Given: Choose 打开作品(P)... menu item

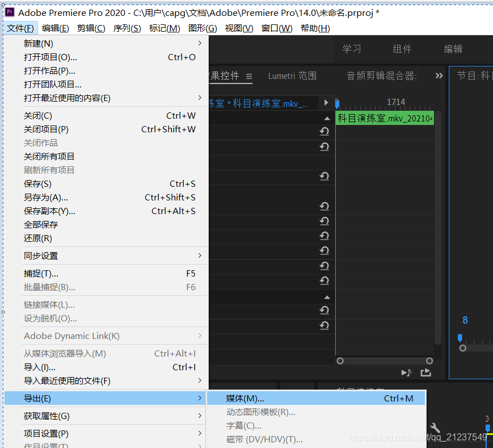Looking at the screenshot, I should 106,71.
